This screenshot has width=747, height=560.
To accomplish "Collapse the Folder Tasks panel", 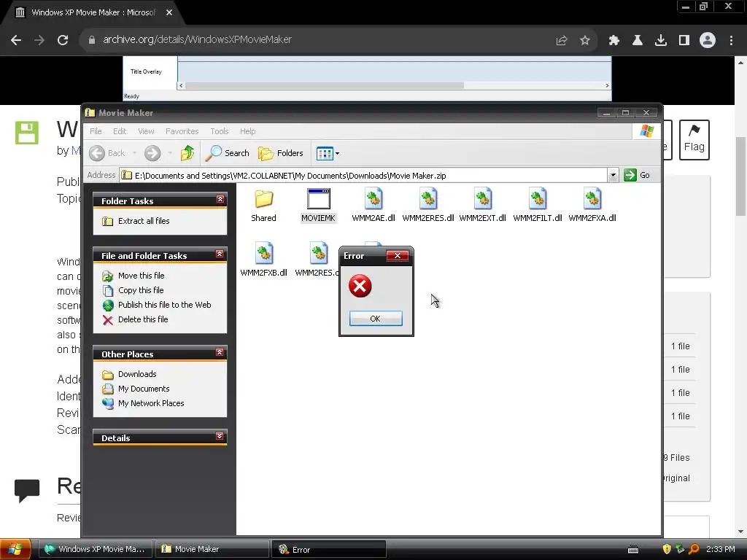I will pyautogui.click(x=220, y=199).
